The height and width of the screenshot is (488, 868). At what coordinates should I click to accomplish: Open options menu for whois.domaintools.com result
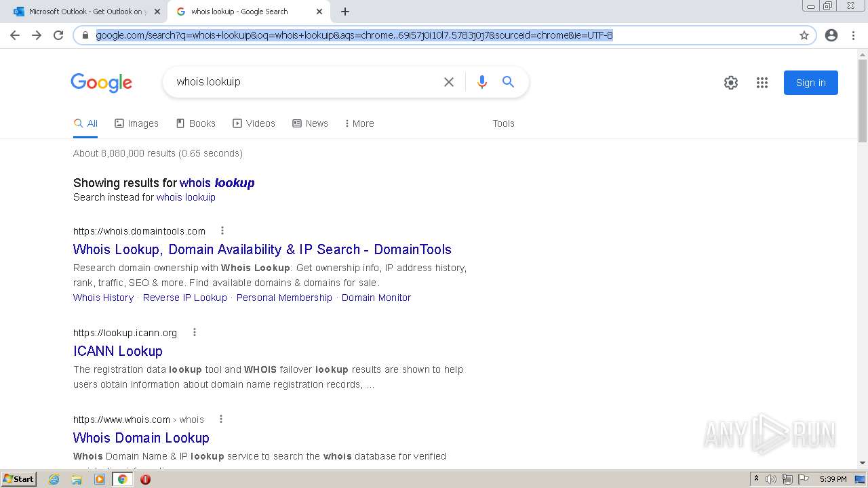(222, 230)
